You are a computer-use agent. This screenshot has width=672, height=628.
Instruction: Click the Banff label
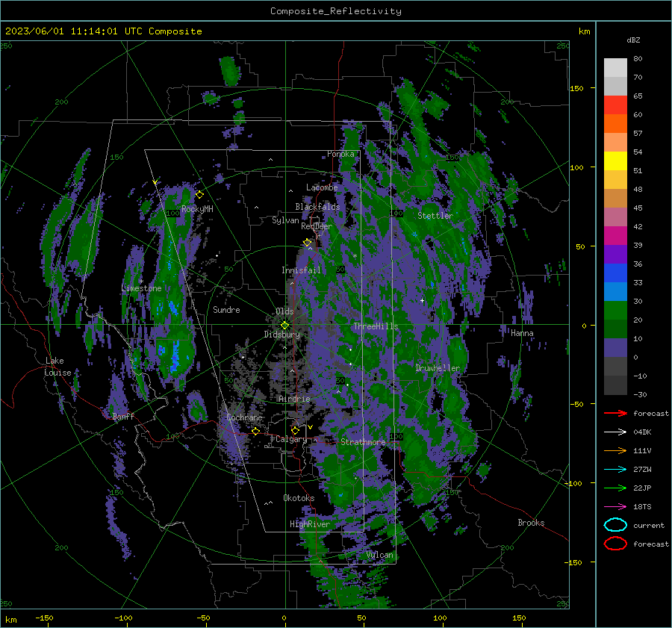click(x=123, y=417)
